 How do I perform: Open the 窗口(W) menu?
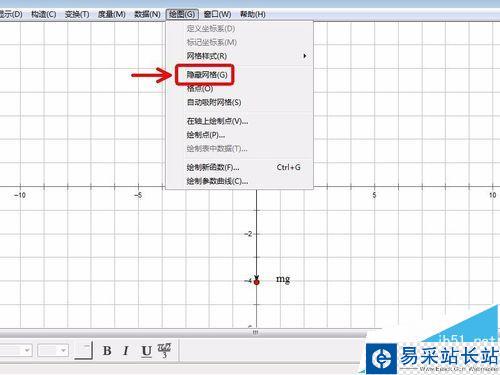tap(217, 14)
